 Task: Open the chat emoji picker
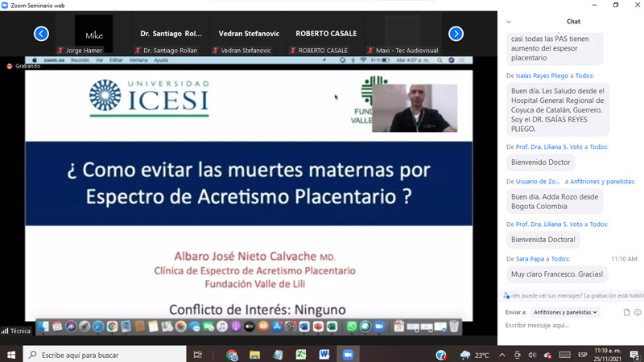pos(638,312)
